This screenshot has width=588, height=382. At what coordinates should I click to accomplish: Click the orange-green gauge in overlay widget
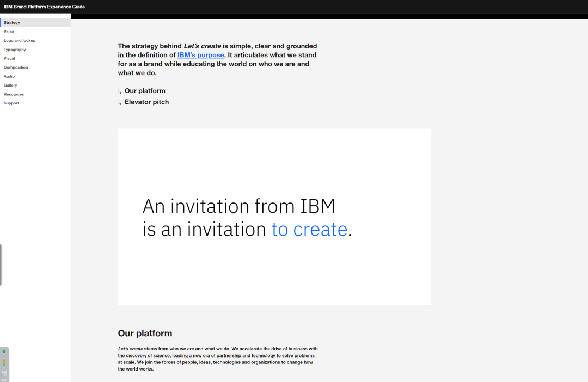(x=4, y=362)
